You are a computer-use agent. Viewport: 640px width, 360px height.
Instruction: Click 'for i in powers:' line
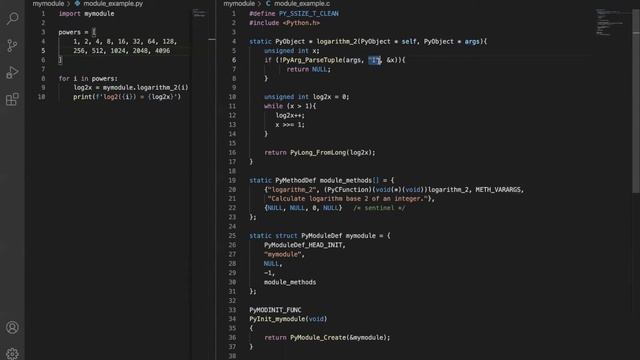88,78
